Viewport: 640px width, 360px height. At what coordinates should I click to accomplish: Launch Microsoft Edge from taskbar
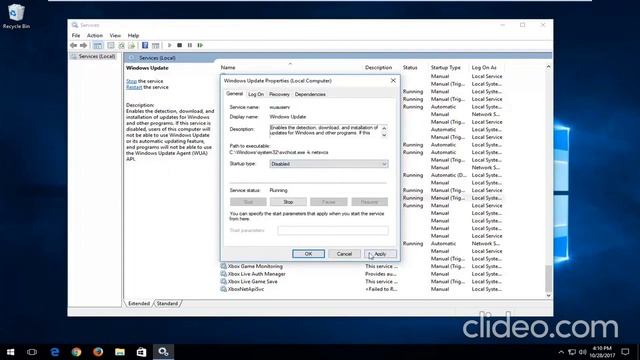55,352
